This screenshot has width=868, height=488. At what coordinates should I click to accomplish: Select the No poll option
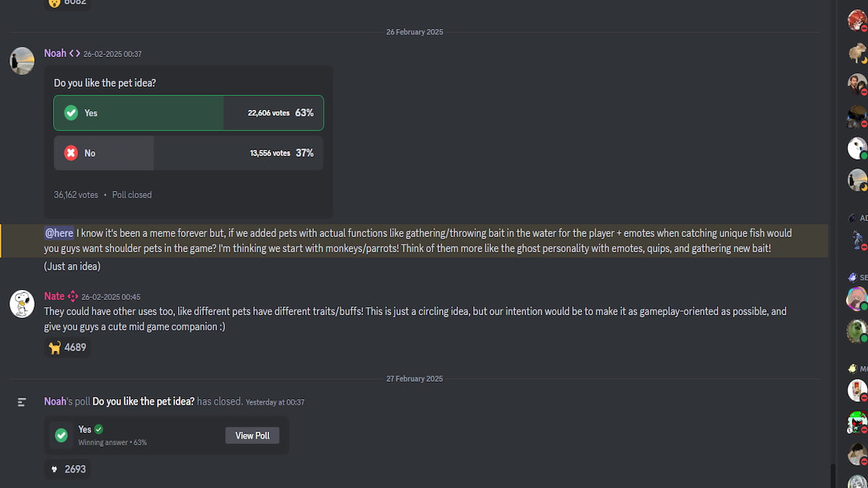pyautogui.click(x=189, y=153)
